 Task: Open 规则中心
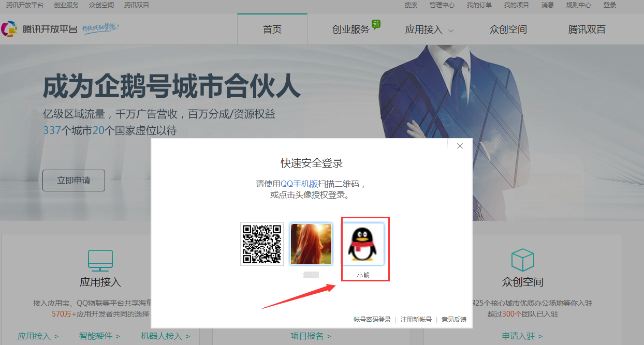point(579,5)
